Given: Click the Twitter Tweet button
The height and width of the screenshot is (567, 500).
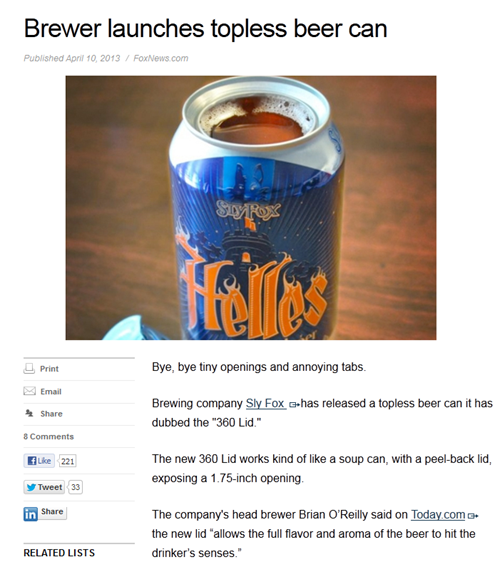Looking at the screenshot, I should click(44, 487).
